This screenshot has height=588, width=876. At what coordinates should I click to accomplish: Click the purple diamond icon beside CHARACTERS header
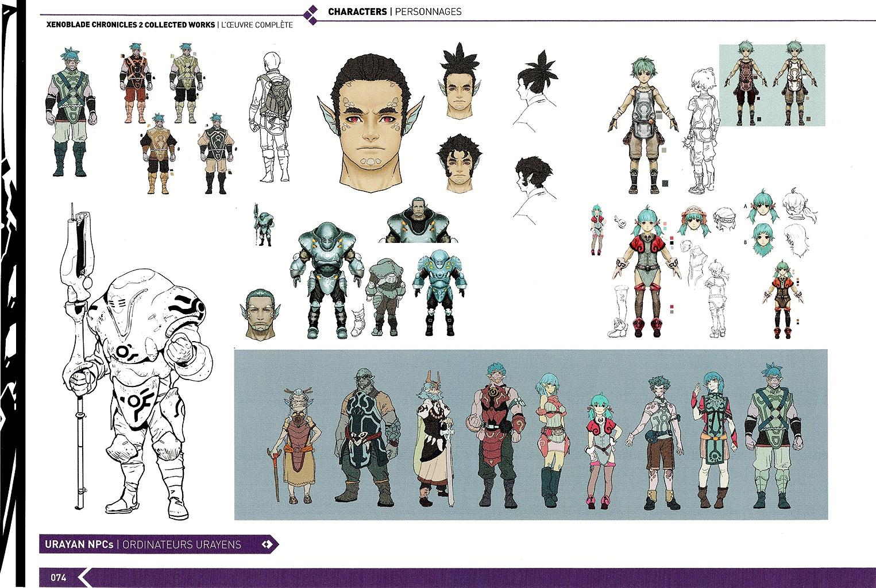(311, 11)
